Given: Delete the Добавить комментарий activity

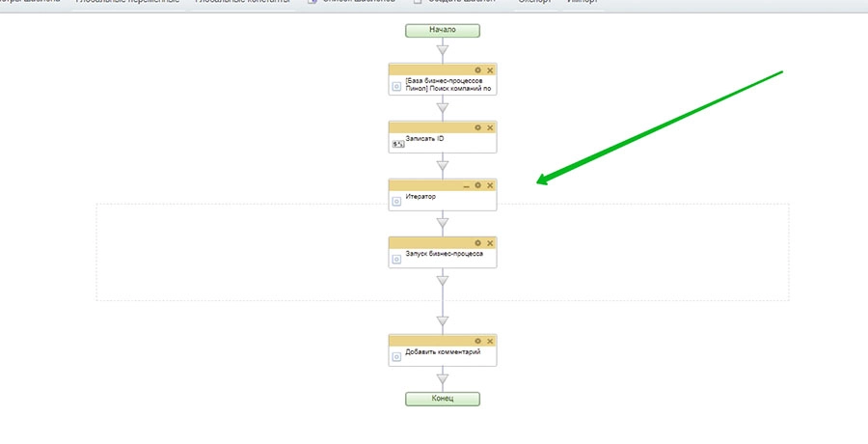Looking at the screenshot, I should point(490,341).
